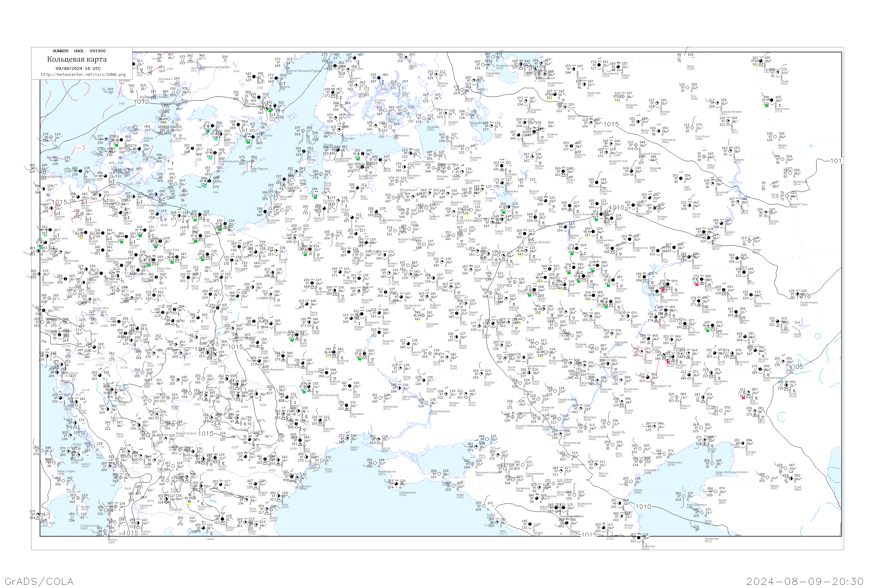Click the magenta -3 isotherm label
Image resolution: width=882 pixels, height=588 pixels.
pos(81,147)
